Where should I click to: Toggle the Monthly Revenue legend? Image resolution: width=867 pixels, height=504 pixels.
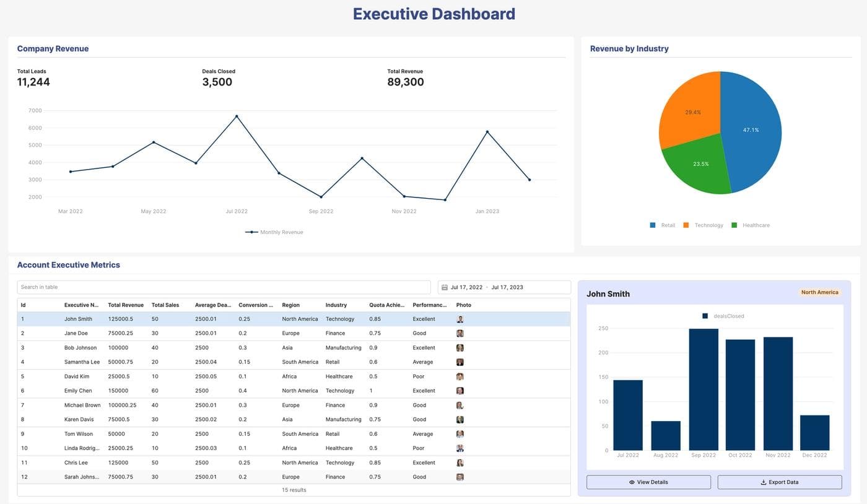274,232
